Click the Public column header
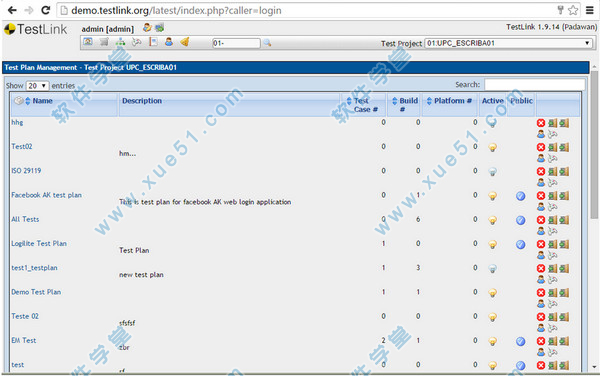600x376 pixels. [x=521, y=101]
